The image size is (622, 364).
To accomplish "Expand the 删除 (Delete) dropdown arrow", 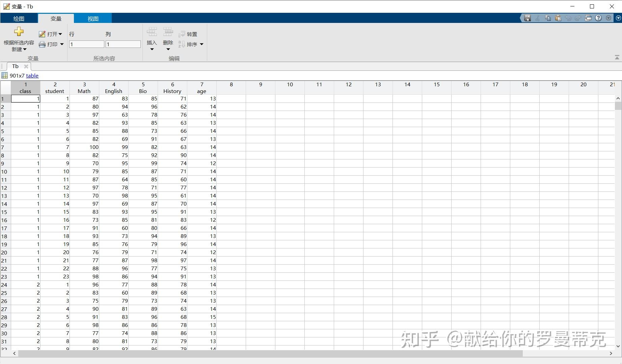I will click(x=168, y=49).
